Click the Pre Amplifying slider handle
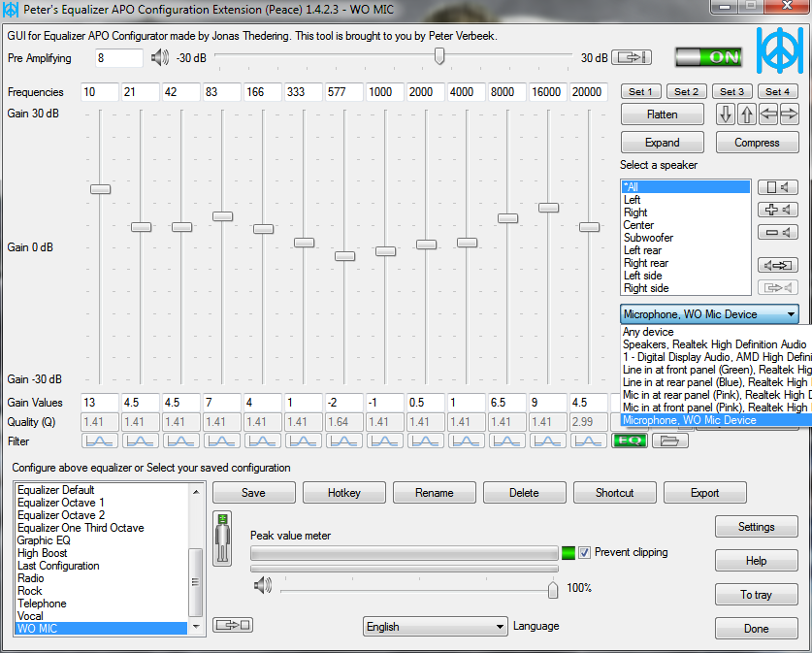 (x=439, y=57)
